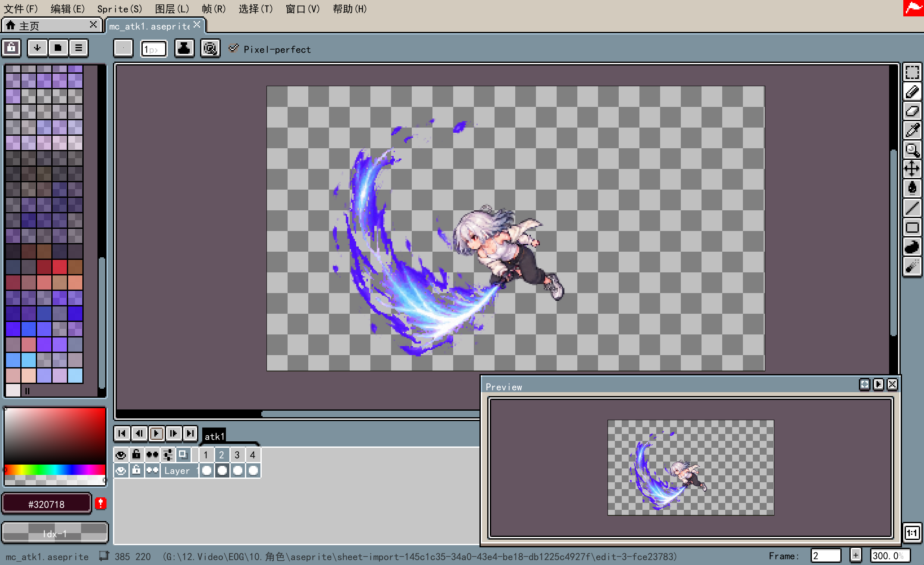Toggle visibility of all layers in header
924x565 pixels.
[121, 455]
